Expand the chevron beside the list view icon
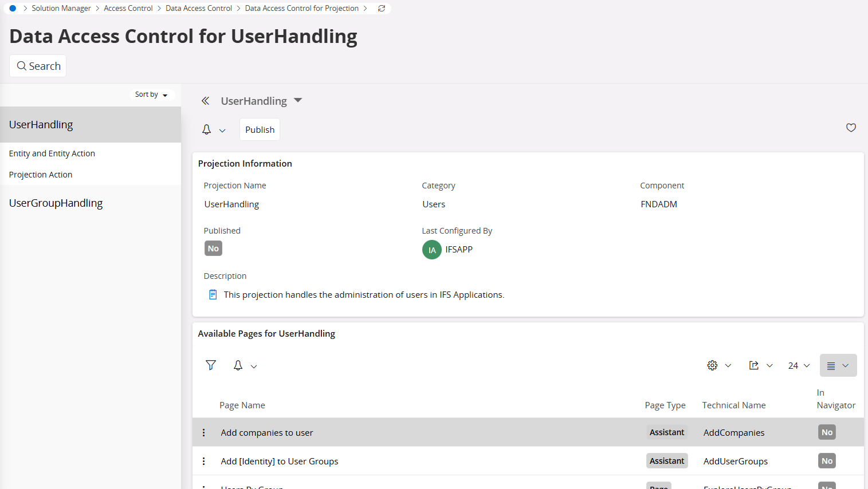 [x=846, y=366]
